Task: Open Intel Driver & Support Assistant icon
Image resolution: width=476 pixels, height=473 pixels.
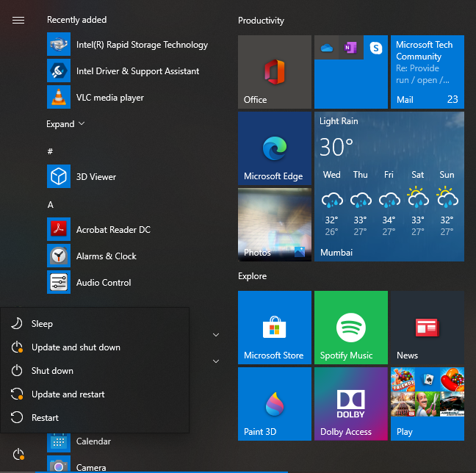Action: click(x=59, y=71)
